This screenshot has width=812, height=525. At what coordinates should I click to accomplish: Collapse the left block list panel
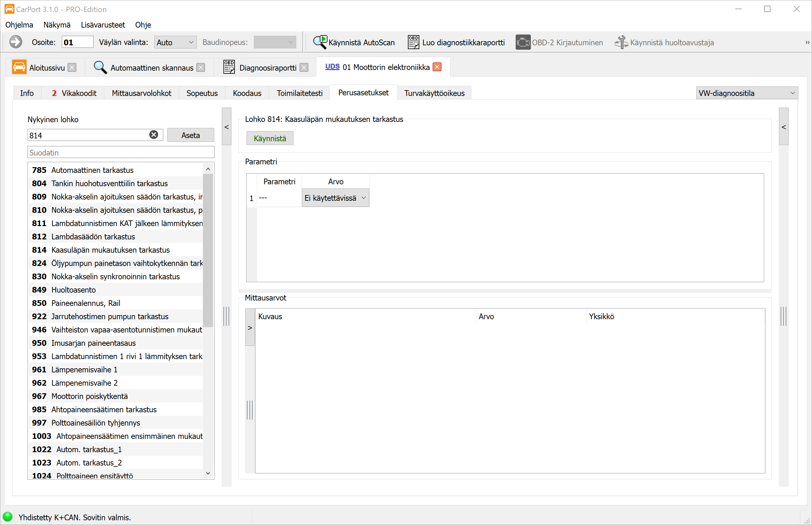pyautogui.click(x=227, y=127)
